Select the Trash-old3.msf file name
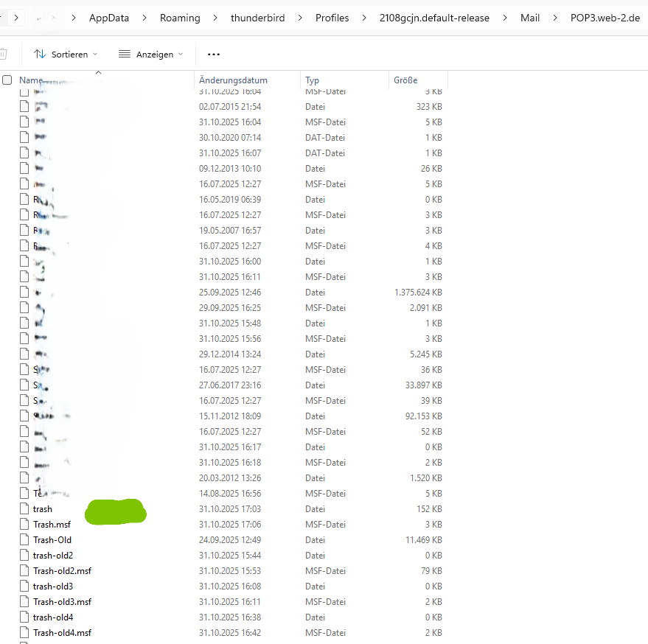Screen dimensions: 648x644 click(62, 602)
